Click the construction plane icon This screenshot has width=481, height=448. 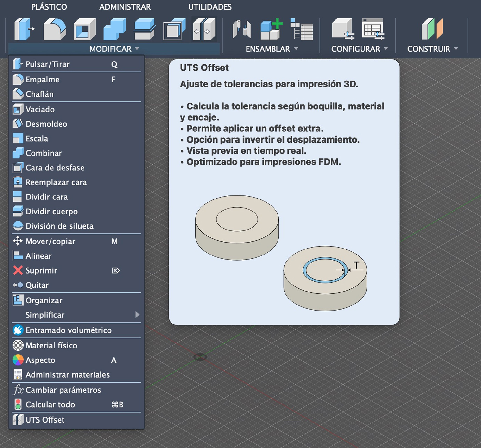point(432,29)
